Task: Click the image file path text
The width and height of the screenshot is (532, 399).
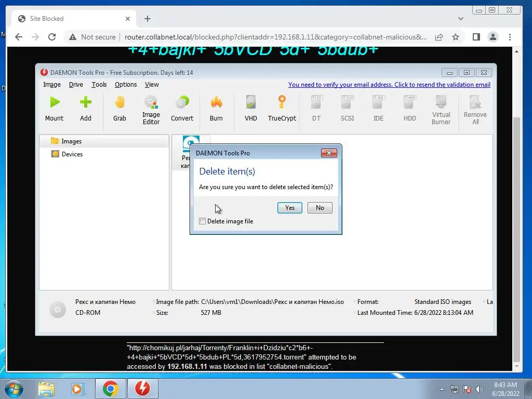Action: click(272, 302)
